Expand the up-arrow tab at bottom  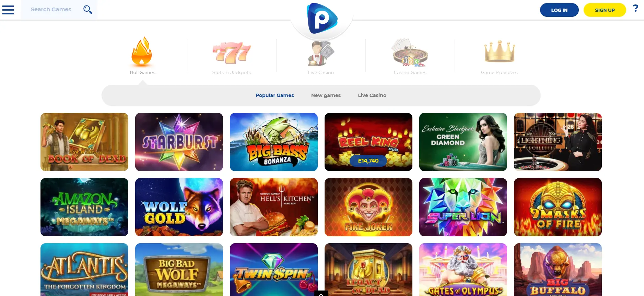coord(321,294)
